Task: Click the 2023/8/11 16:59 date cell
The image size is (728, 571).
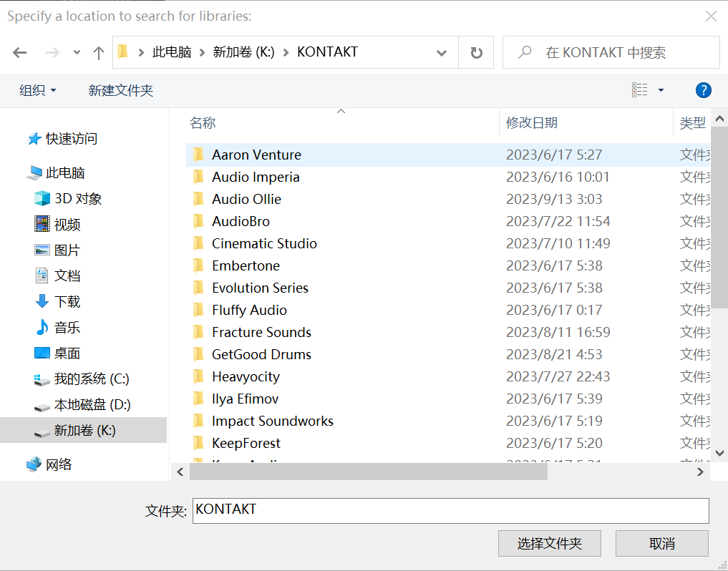Action: tap(558, 333)
